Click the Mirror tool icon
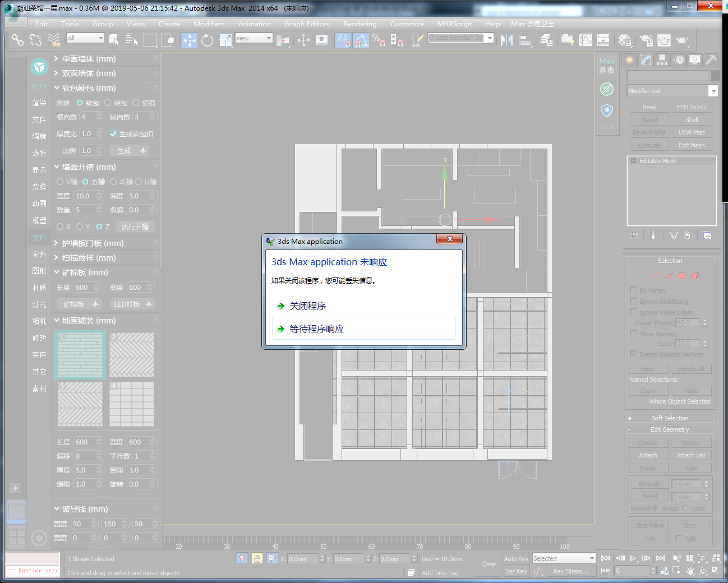728x583 pixels. [x=507, y=40]
